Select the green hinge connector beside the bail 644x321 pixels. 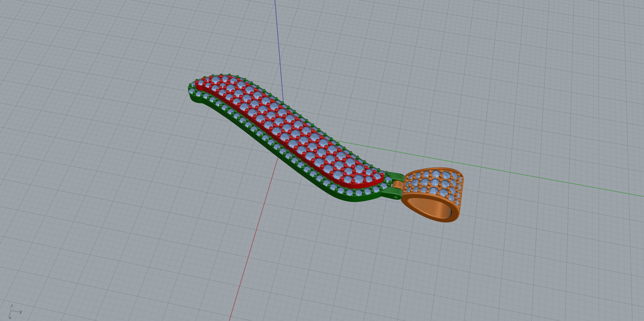coord(392,193)
